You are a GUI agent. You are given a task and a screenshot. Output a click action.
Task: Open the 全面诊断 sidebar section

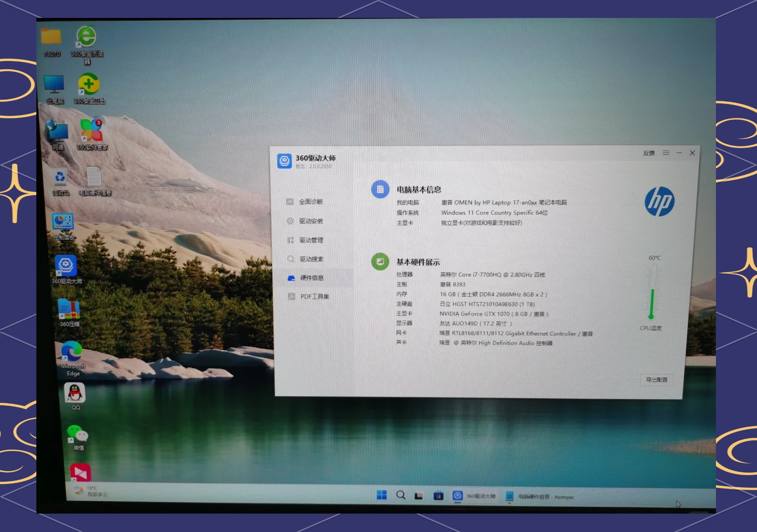pos(310,202)
